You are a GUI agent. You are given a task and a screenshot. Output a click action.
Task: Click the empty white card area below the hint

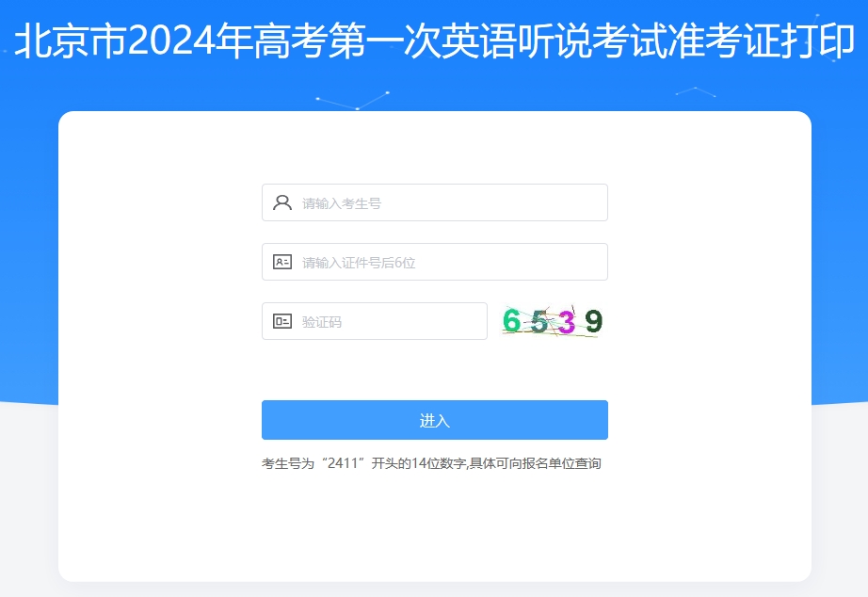(435, 526)
